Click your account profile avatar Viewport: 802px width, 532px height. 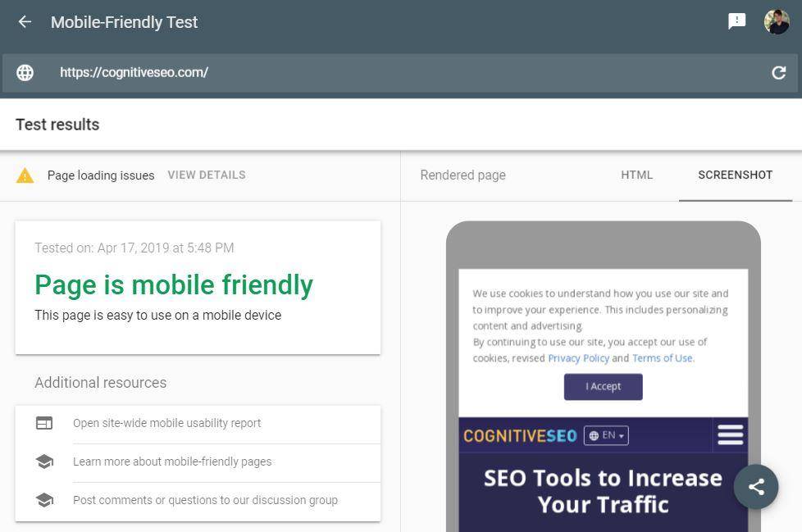[776, 22]
